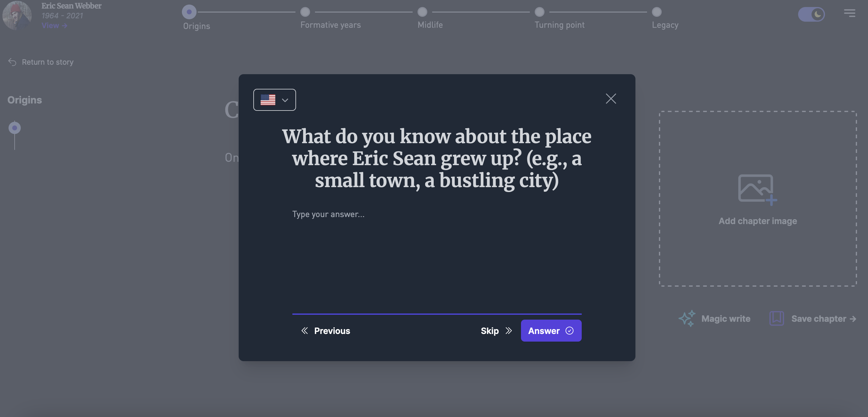Click the Previous button
The height and width of the screenshot is (417, 868).
pyautogui.click(x=325, y=331)
